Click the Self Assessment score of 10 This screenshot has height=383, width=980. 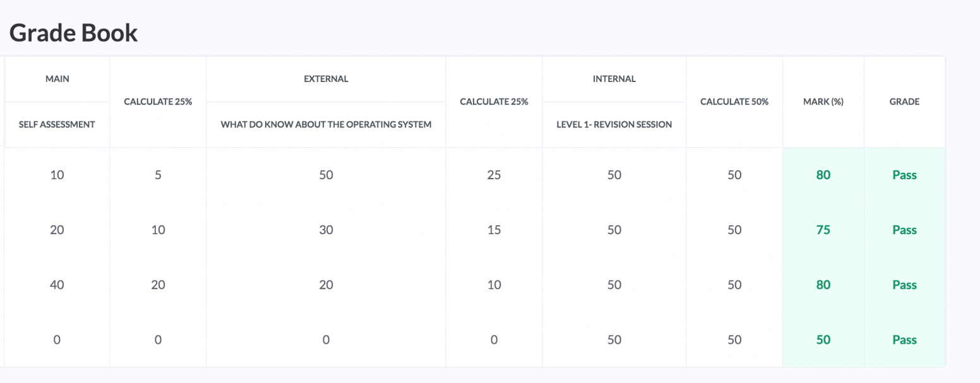57,175
